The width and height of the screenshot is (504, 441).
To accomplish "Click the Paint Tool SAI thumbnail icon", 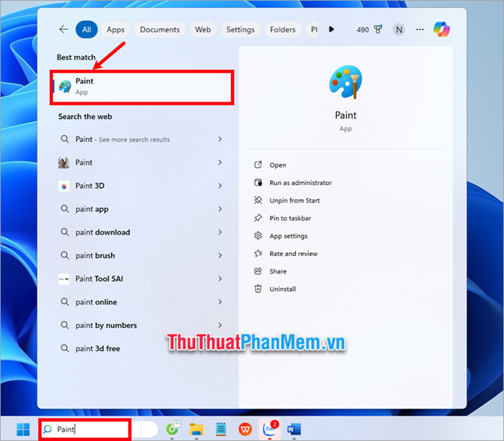I will pos(64,279).
